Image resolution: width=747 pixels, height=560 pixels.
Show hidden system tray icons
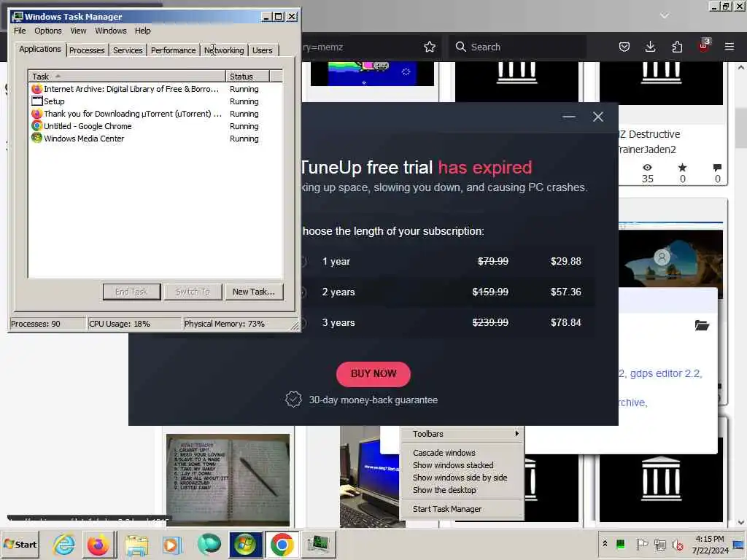point(605,544)
